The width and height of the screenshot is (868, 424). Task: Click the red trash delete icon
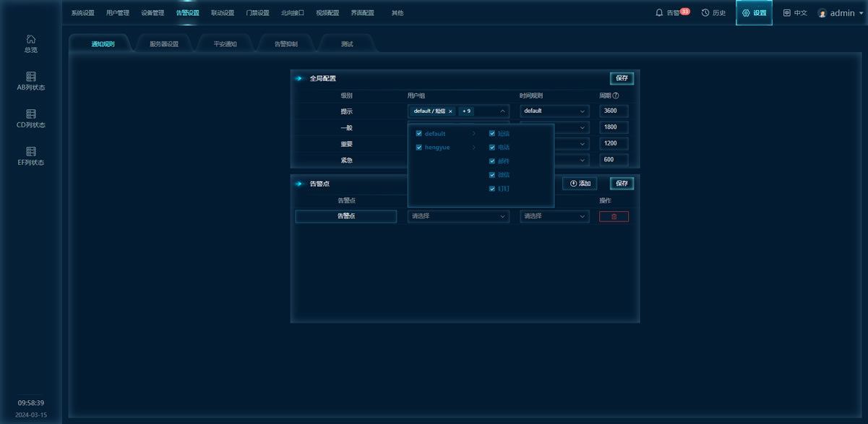[x=614, y=216]
